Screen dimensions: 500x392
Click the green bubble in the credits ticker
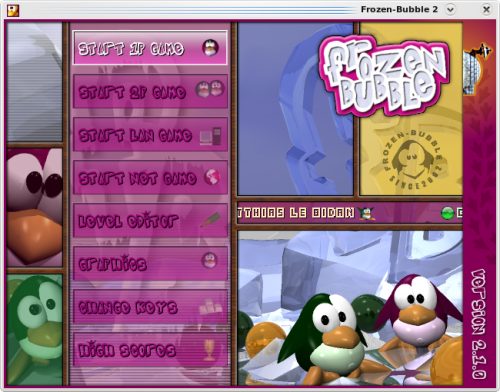click(x=447, y=213)
